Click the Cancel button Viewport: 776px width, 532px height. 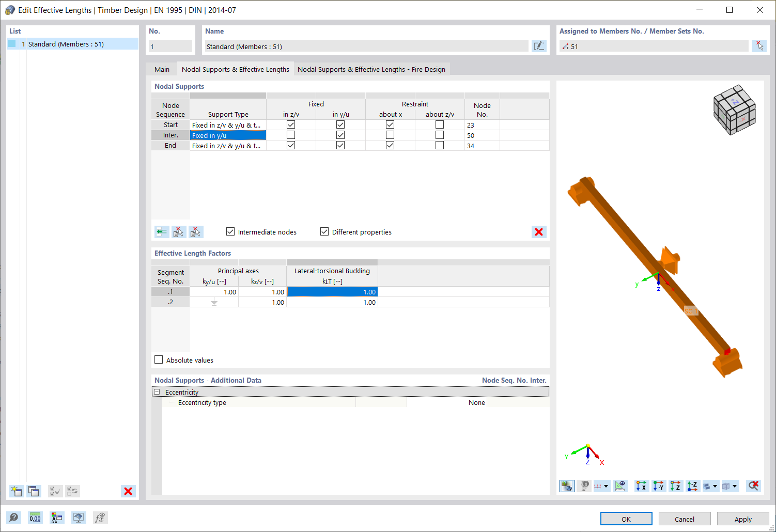(685, 519)
